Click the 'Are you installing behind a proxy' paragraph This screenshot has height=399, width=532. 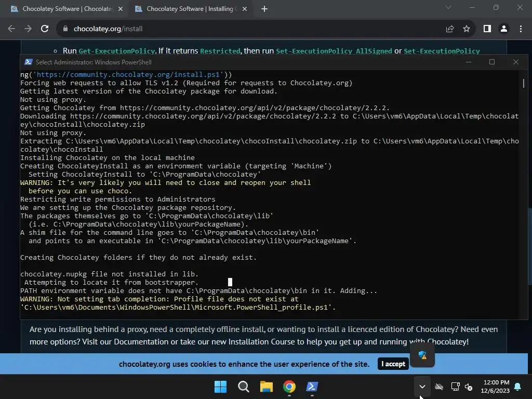point(263,336)
